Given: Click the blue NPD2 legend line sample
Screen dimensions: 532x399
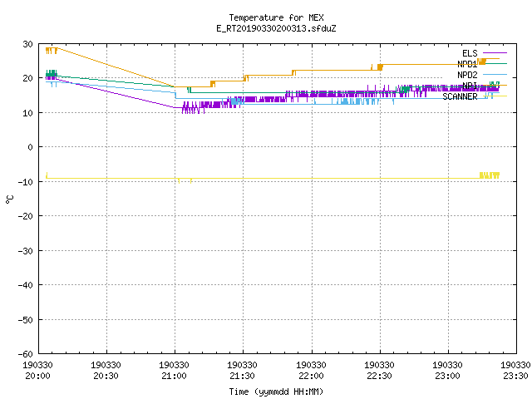Looking at the screenshot, I should [x=495, y=74].
